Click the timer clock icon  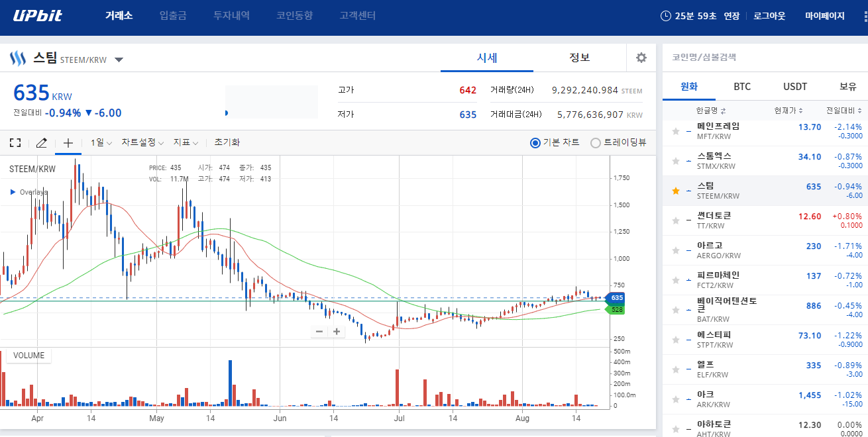[x=666, y=16]
